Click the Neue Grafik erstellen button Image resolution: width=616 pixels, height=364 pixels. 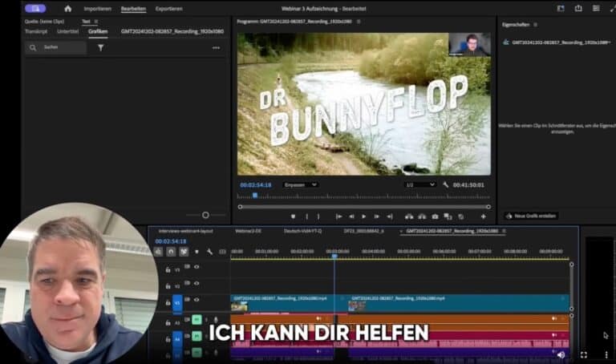[531, 216]
